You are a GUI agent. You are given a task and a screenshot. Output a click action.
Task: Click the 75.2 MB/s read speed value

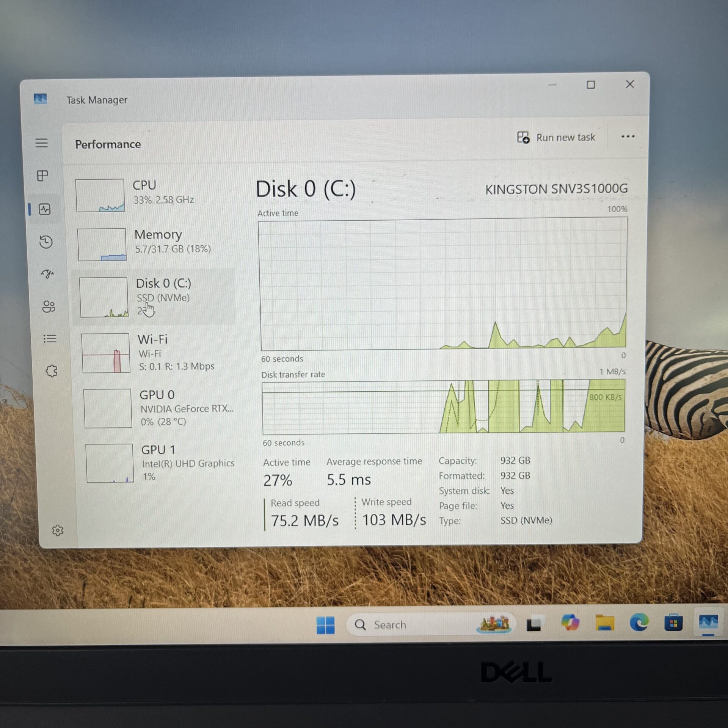pos(304,521)
